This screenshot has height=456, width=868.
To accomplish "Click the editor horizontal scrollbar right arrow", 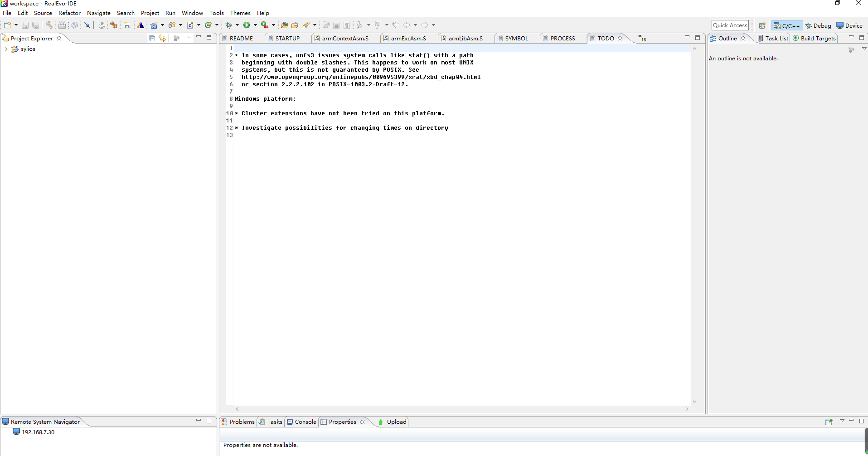I will (687, 409).
